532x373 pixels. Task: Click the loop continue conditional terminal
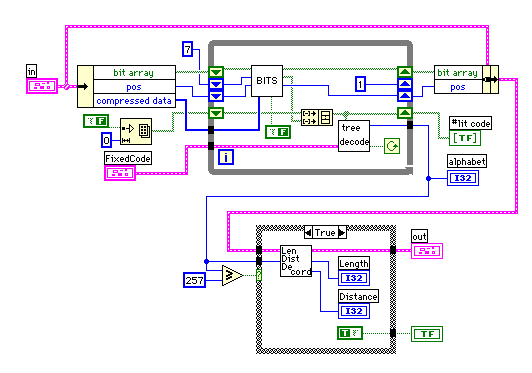pos(392,146)
